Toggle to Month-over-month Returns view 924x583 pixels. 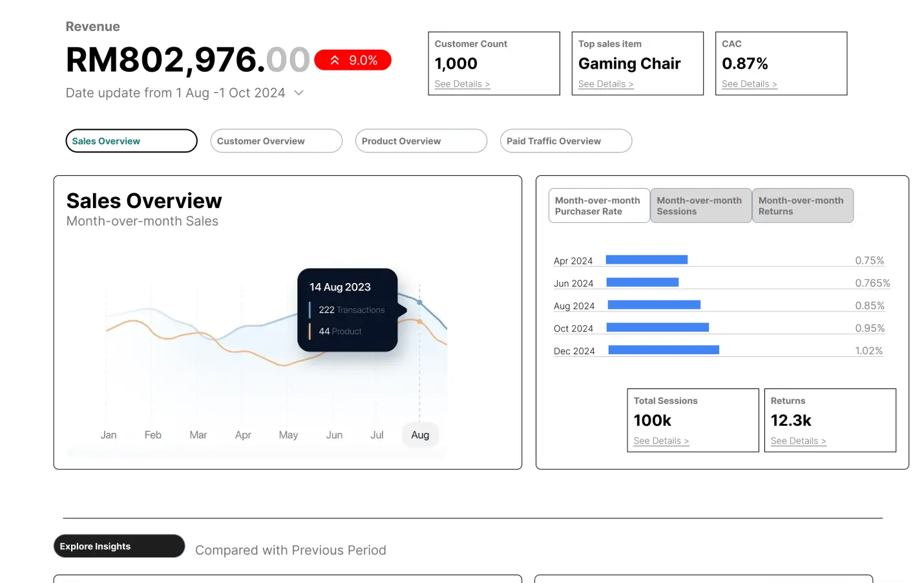pos(803,206)
